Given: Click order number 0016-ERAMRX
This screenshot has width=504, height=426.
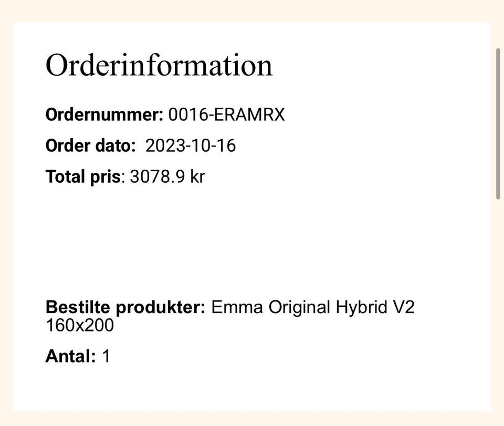Looking at the screenshot, I should point(227,115).
